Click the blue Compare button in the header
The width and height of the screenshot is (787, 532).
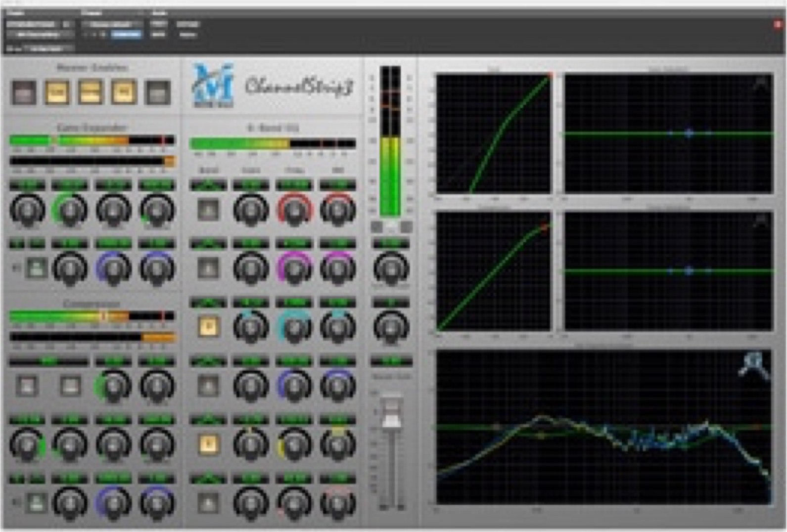[x=127, y=35]
